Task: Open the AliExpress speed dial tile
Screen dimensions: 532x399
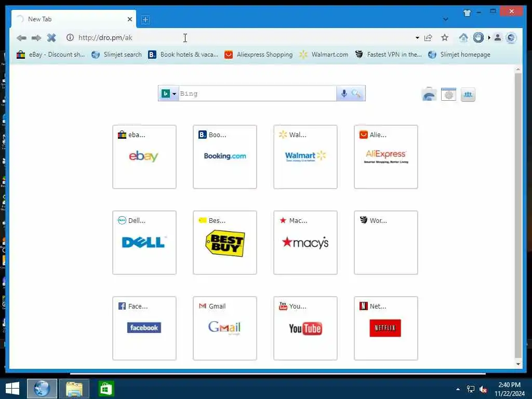Action: coord(386,157)
